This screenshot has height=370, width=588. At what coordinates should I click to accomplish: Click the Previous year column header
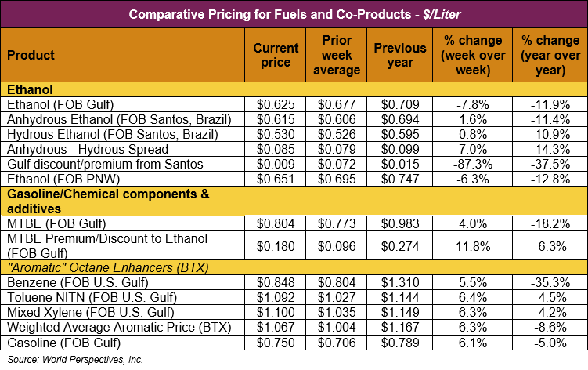coord(400,56)
